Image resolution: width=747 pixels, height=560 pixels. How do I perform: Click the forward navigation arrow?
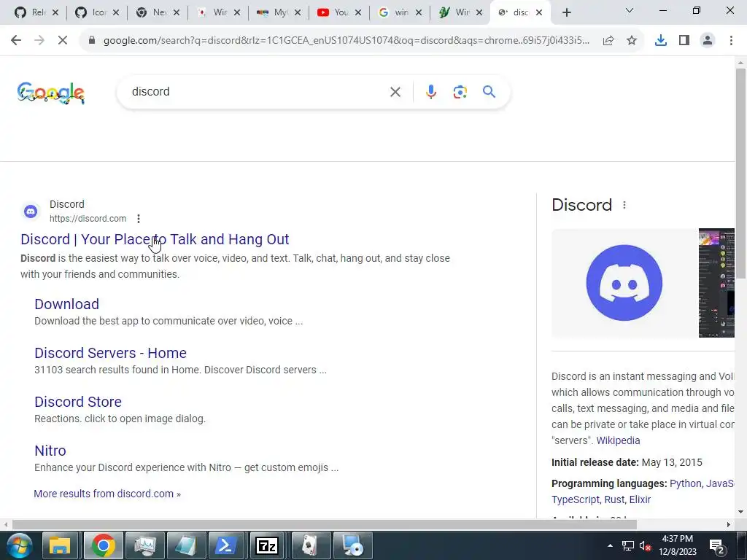click(x=39, y=41)
